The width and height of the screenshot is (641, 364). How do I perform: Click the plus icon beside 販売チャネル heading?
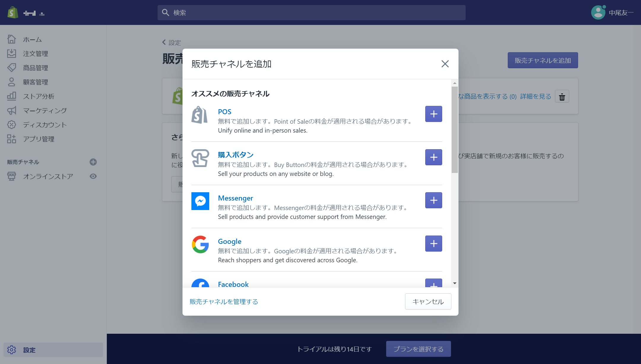[93, 162]
